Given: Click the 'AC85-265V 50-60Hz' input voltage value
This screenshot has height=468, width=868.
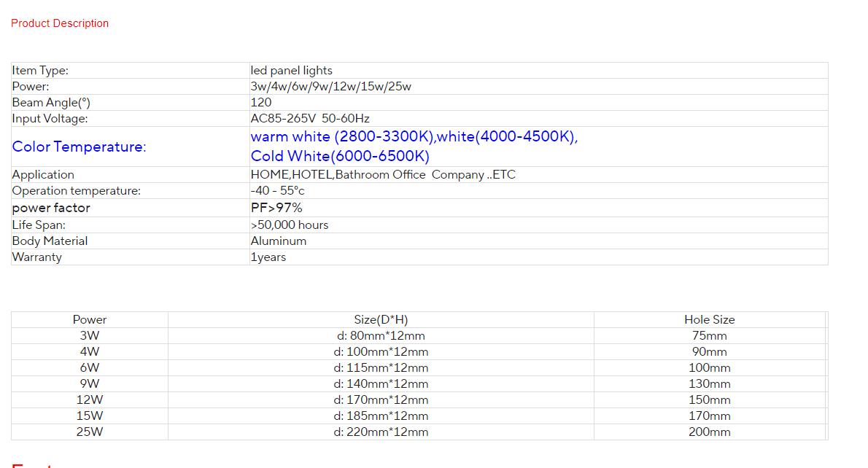Looking at the screenshot, I should click(x=310, y=119).
